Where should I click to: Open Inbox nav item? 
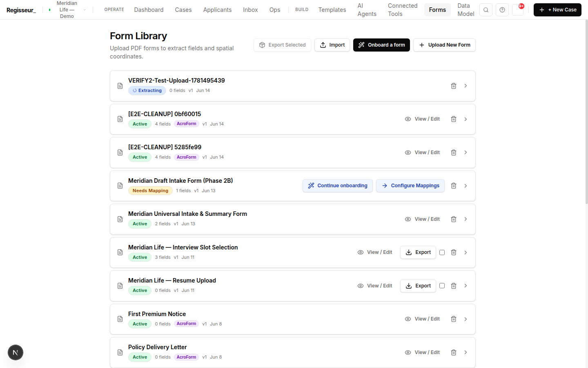[x=250, y=10]
